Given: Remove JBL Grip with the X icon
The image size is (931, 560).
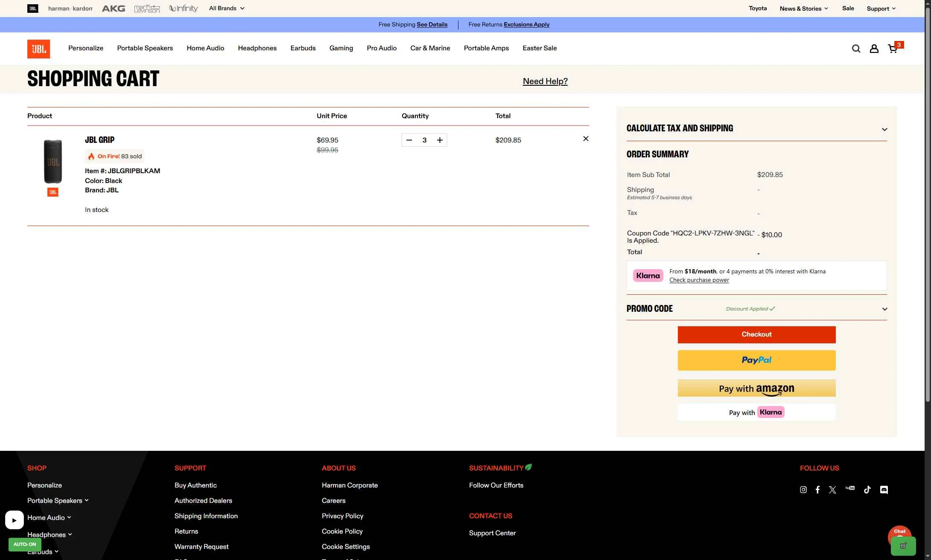Looking at the screenshot, I should [x=586, y=139].
